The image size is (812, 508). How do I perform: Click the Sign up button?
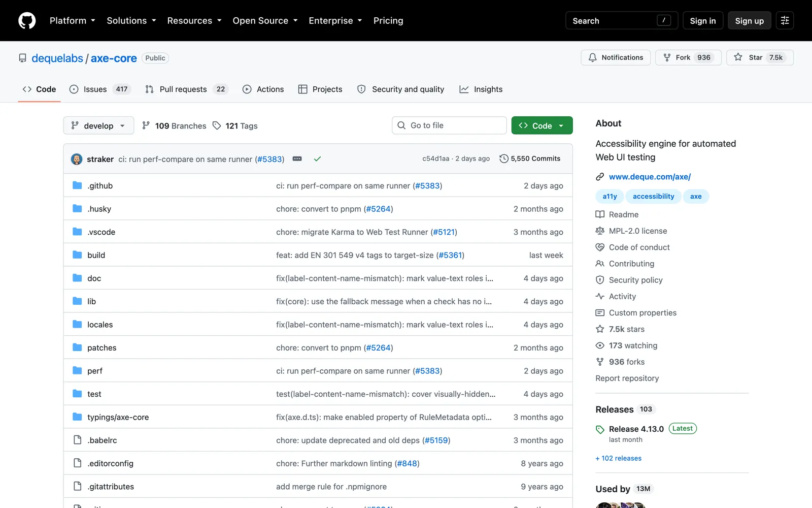point(749,21)
